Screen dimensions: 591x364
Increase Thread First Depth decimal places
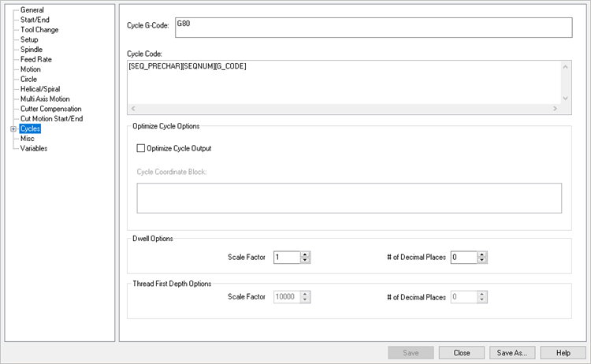(x=482, y=294)
